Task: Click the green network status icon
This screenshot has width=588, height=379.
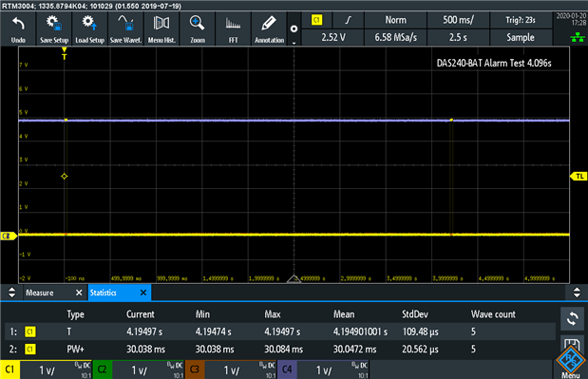Action: click(x=578, y=37)
